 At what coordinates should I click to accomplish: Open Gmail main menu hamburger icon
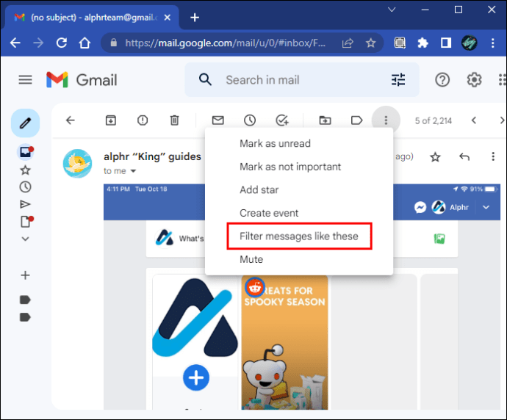[x=25, y=79]
